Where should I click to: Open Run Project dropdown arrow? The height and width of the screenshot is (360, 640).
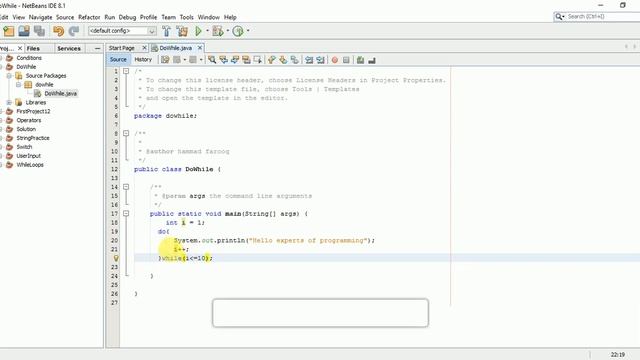[x=207, y=31]
